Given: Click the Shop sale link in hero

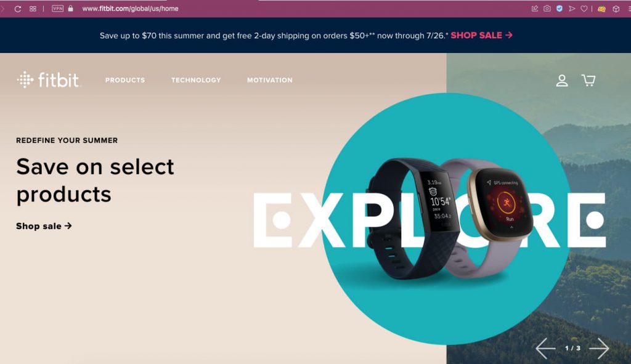Looking at the screenshot, I should (x=44, y=226).
